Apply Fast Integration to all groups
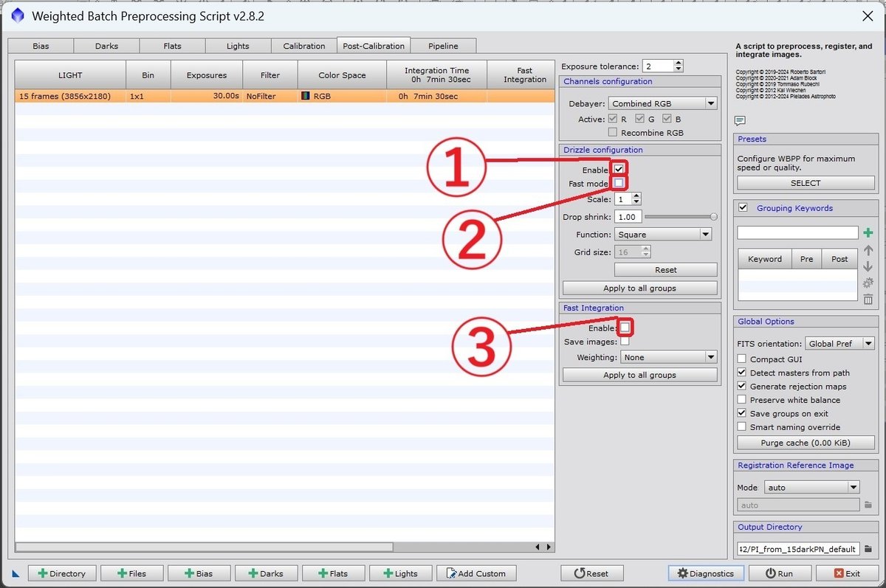Viewport: 886px width, 588px height. point(639,375)
